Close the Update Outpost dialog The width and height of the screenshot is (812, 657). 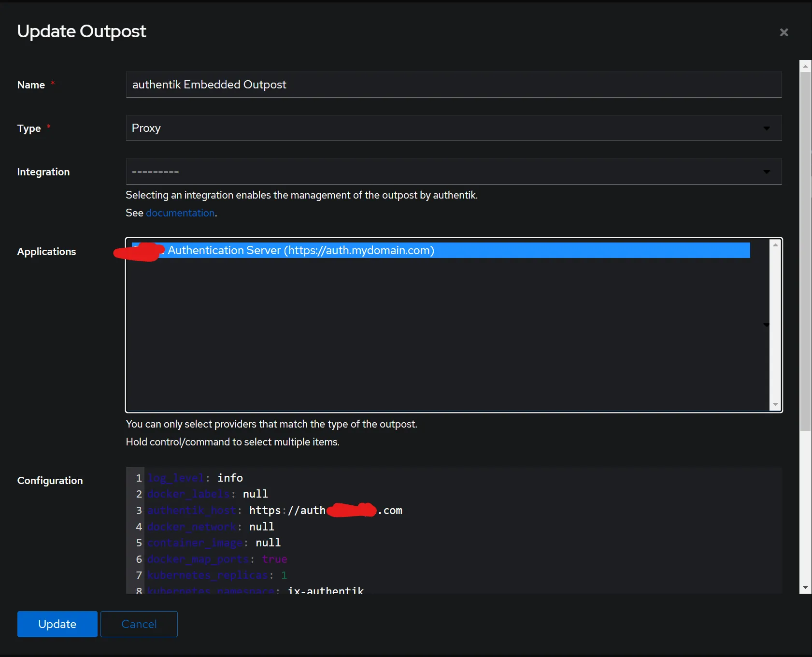coord(784,32)
